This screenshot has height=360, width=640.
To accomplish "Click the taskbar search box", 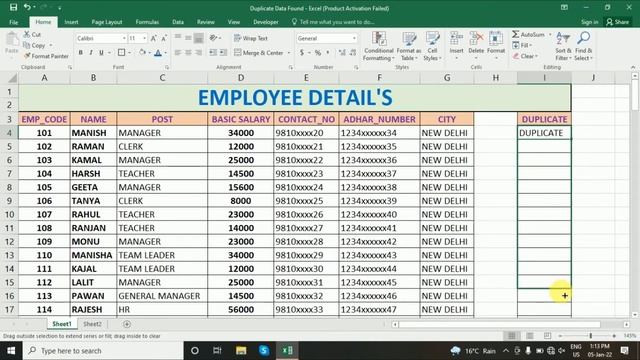I will [x=103, y=351].
